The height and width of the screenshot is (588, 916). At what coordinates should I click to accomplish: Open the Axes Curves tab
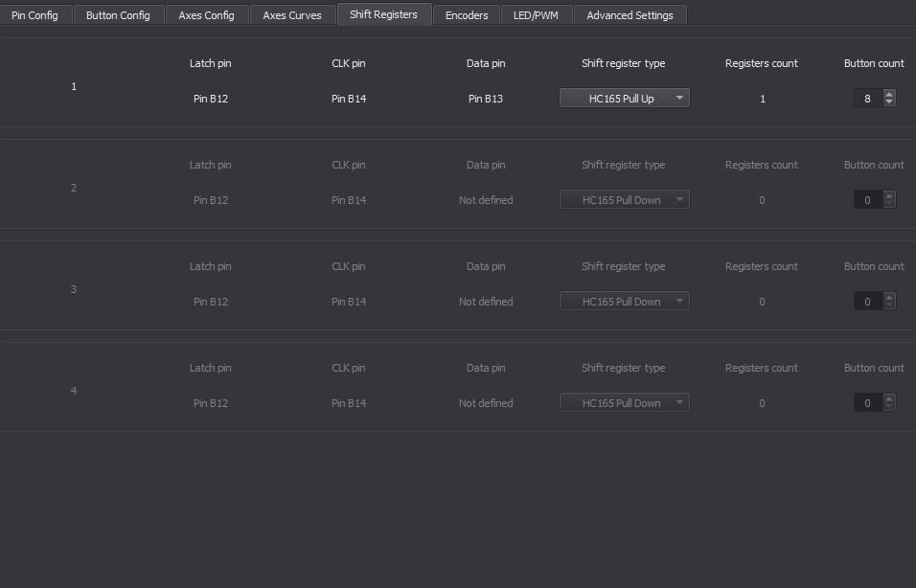[x=292, y=15]
